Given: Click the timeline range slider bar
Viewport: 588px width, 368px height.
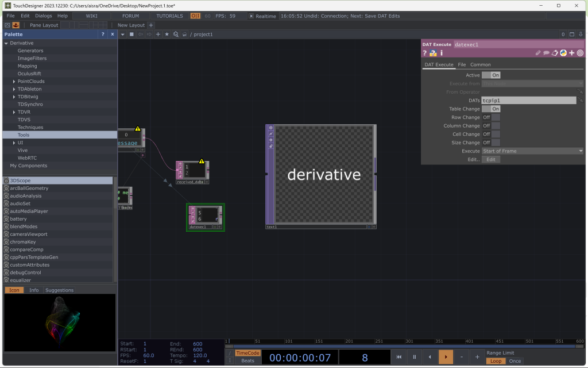Looking at the screenshot, I should coord(404,346).
